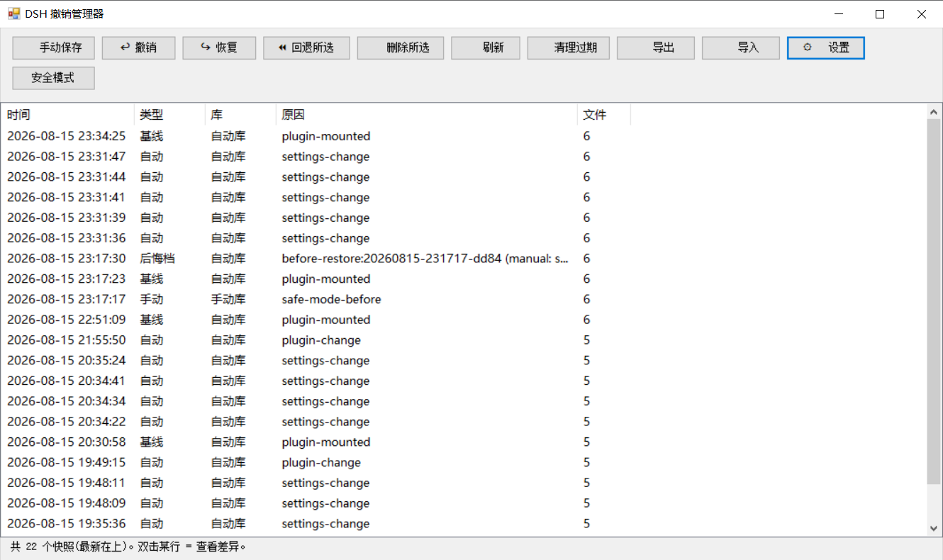The image size is (943, 560).
Task: Select the 2026-08-15 20:34:34 snapshot row
Action: 317,401
